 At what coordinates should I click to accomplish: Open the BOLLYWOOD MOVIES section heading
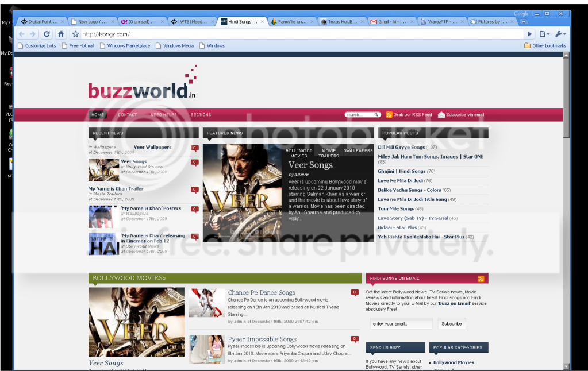129,278
